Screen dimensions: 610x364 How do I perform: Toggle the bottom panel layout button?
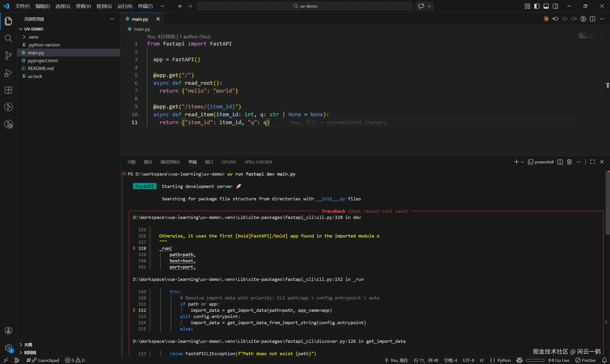(546, 6)
